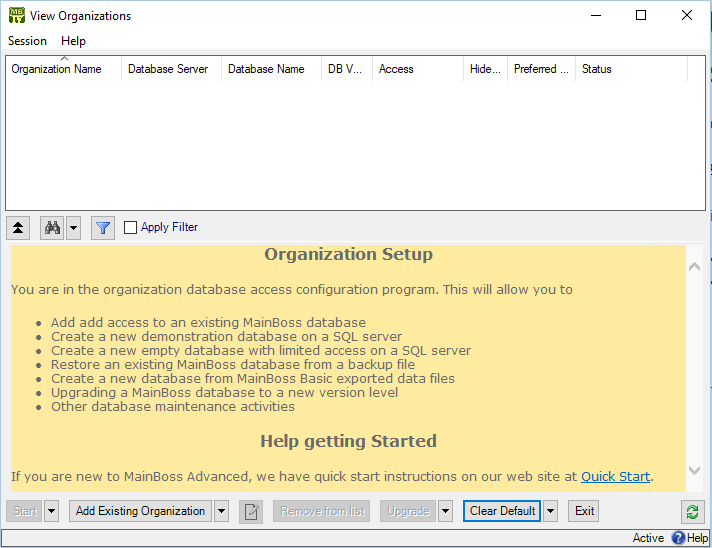Open the dropdown next to Upgrade
The image size is (712, 548).
click(x=445, y=511)
